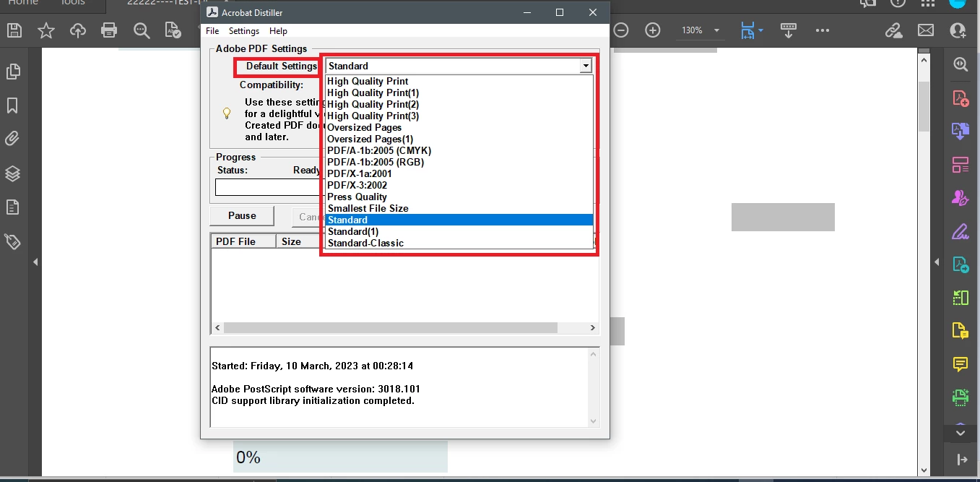Click the PDF File column header

[x=243, y=241]
